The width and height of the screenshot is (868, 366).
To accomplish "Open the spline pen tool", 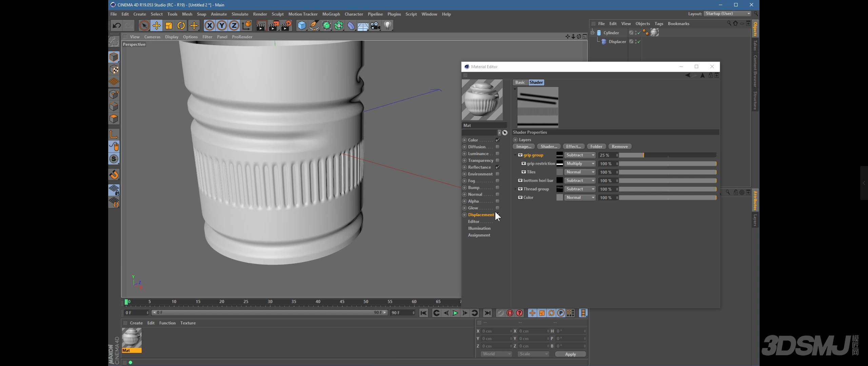I will click(x=314, y=25).
